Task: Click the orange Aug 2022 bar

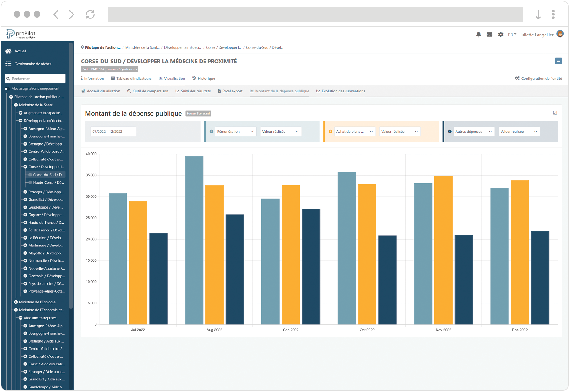Action: point(214,255)
